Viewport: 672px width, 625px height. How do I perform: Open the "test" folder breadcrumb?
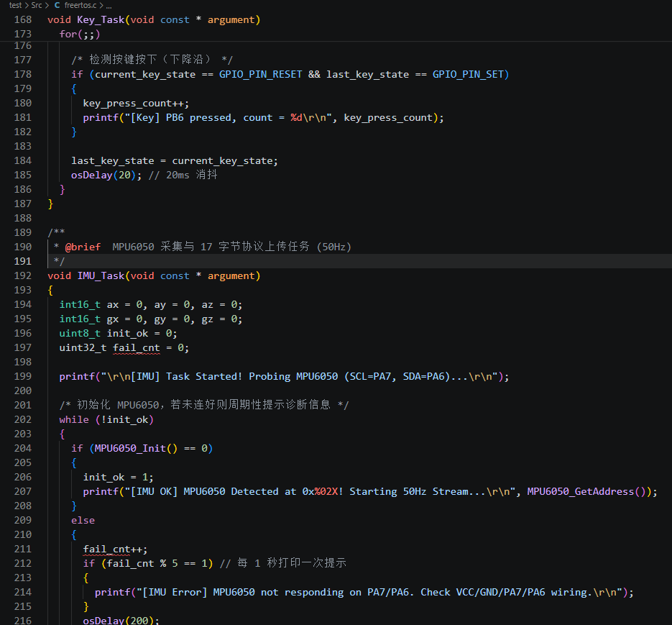[15, 5]
